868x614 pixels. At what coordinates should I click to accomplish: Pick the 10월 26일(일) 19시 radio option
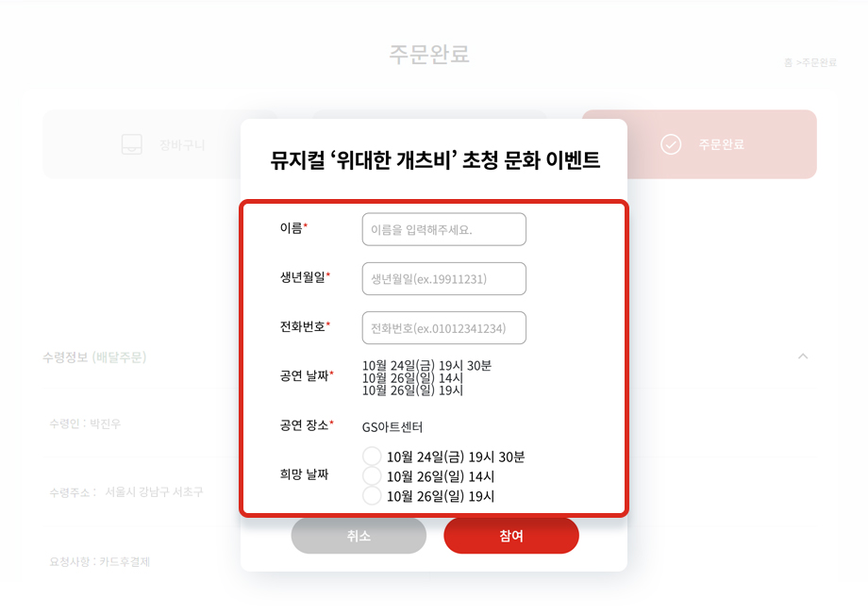pyautogui.click(x=372, y=495)
